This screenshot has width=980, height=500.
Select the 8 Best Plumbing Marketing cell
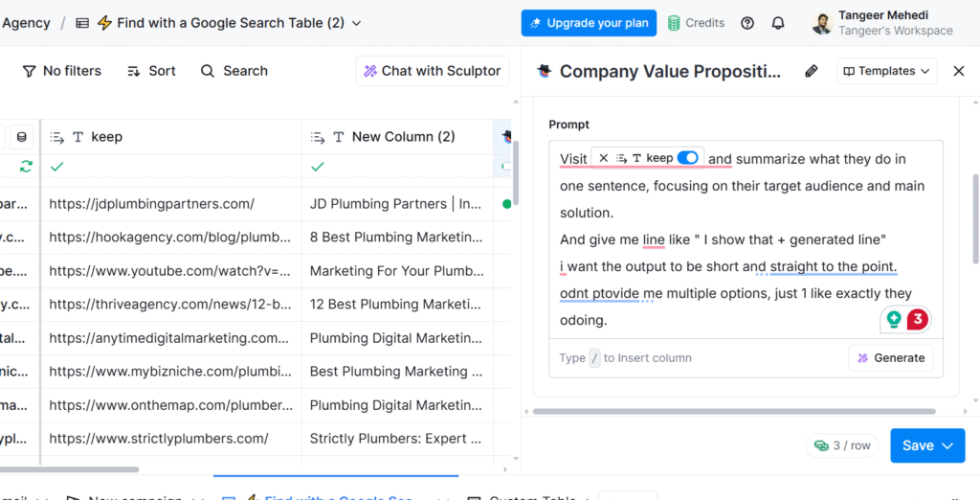(x=397, y=238)
